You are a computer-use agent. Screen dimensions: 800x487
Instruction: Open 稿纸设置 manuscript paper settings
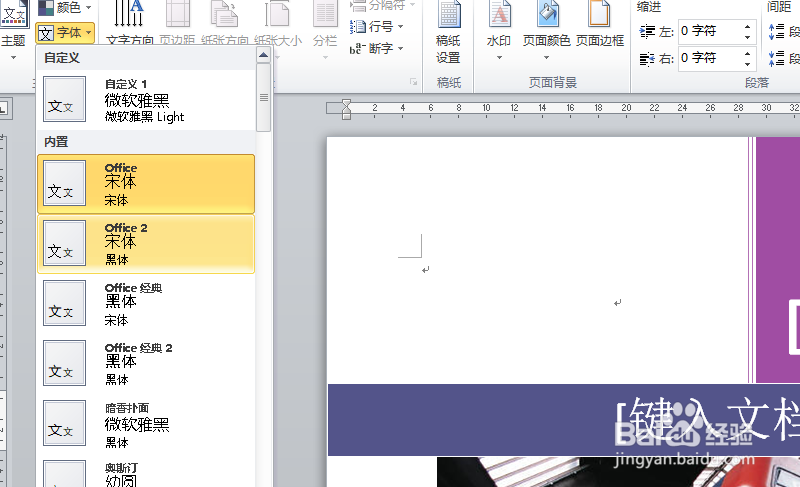448,33
